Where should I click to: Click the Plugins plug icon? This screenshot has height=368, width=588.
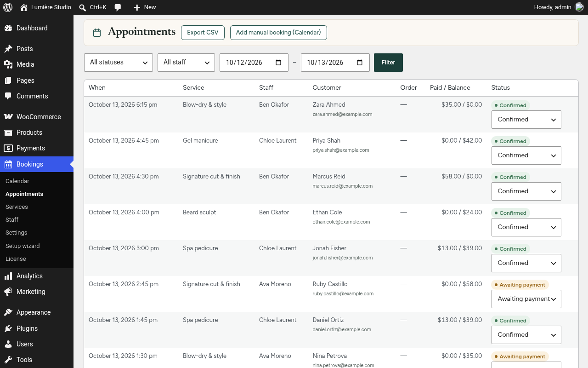pyautogui.click(x=8, y=328)
